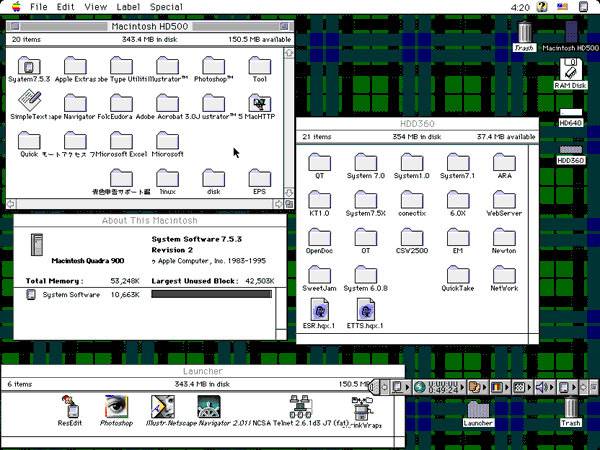Select the HD640 disk on the desktop

pos(571,112)
